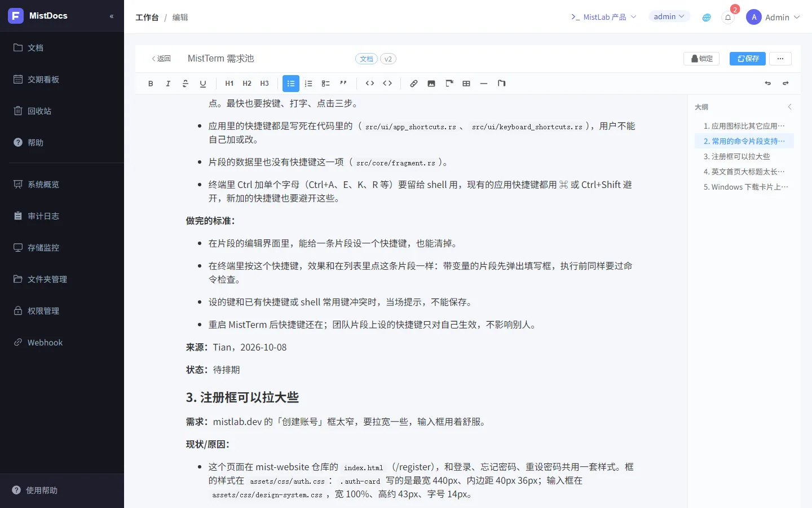
Task: Jump to outline item 3. 注册框可以拉大些
Action: pyautogui.click(x=744, y=156)
